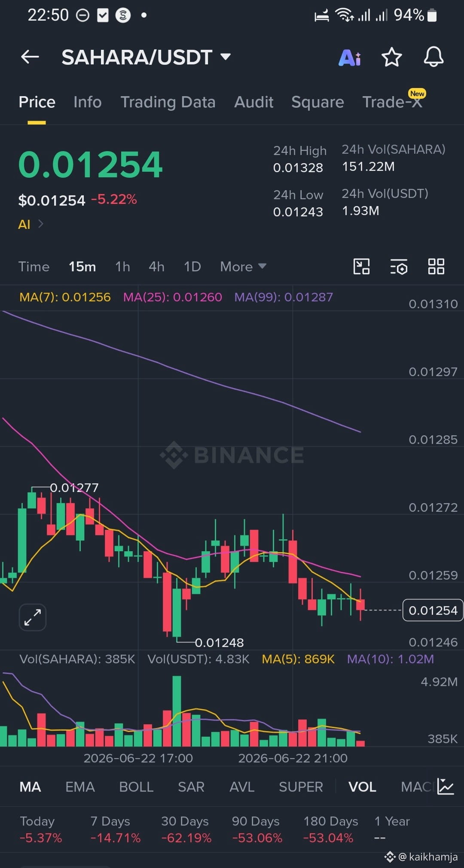Tap the current price tag 0.01254 on axis
The image size is (464, 868).
tap(433, 610)
